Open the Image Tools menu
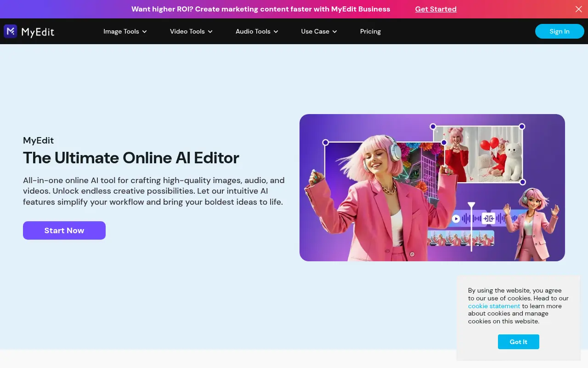The height and width of the screenshot is (368, 588). (x=125, y=31)
